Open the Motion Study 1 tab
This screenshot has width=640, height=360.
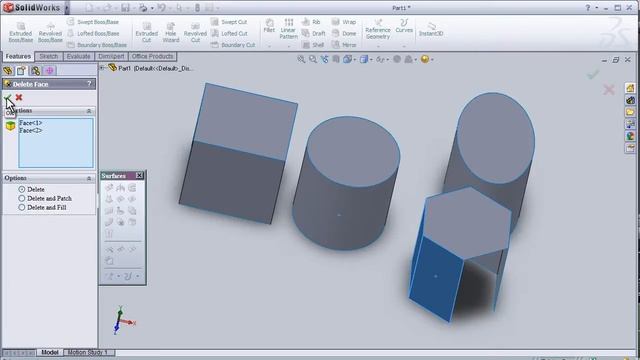pos(87,352)
